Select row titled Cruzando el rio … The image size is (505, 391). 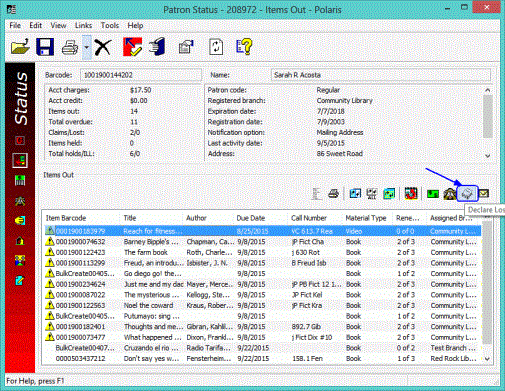coord(263,348)
